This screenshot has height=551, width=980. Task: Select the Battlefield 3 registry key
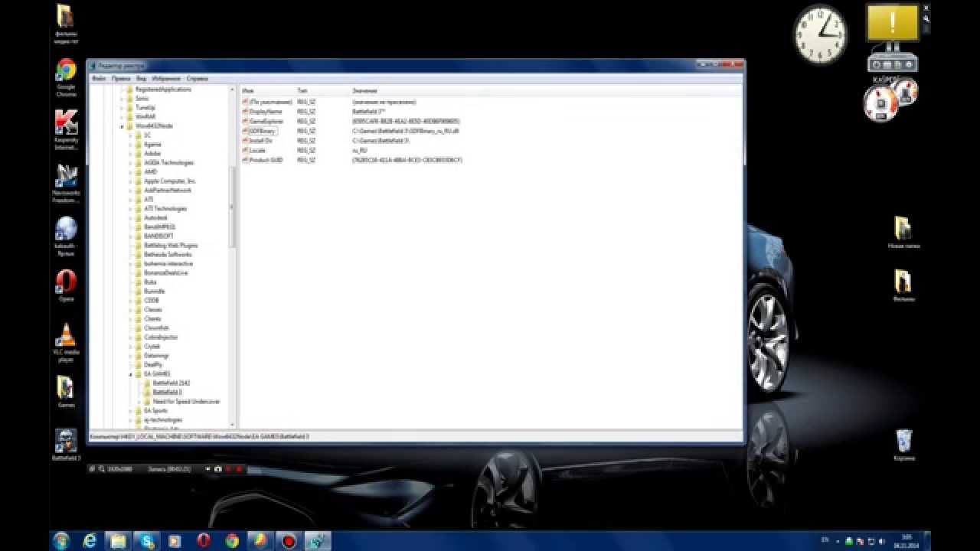click(x=167, y=392)
